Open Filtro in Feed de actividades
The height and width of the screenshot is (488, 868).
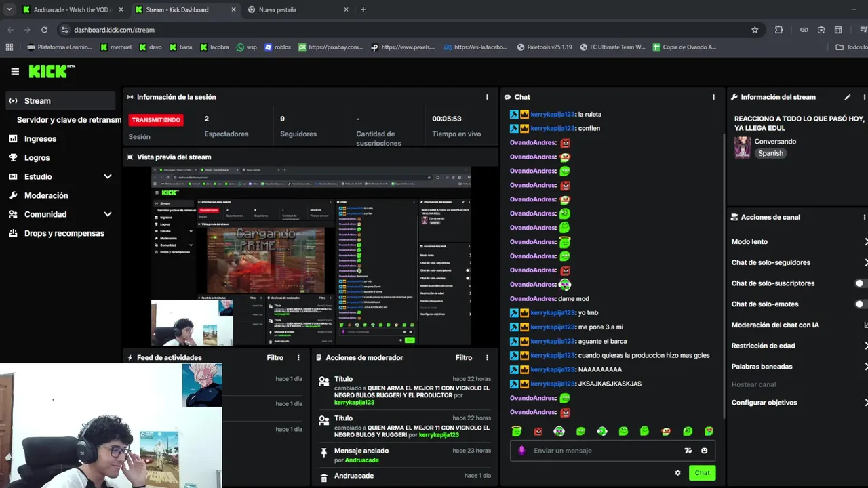[275, 357]
